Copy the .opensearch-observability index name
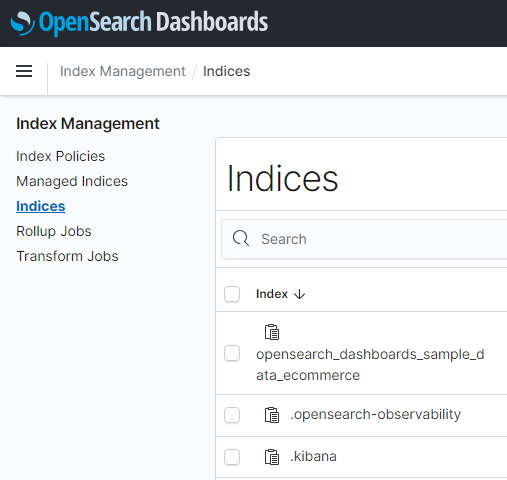 coord(272,415)
